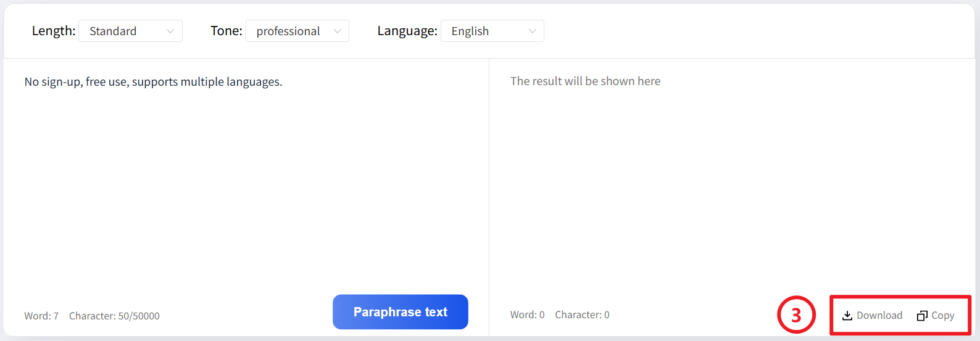
Task: Click the text 'No sign-up, free use, supports multiple languages.'
Action: (153, 82)
